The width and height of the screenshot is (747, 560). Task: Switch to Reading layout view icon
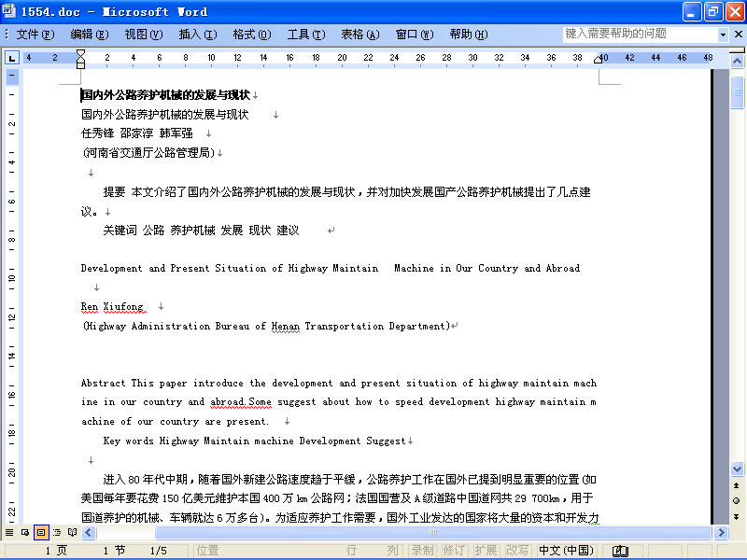[x=73, y=532]
